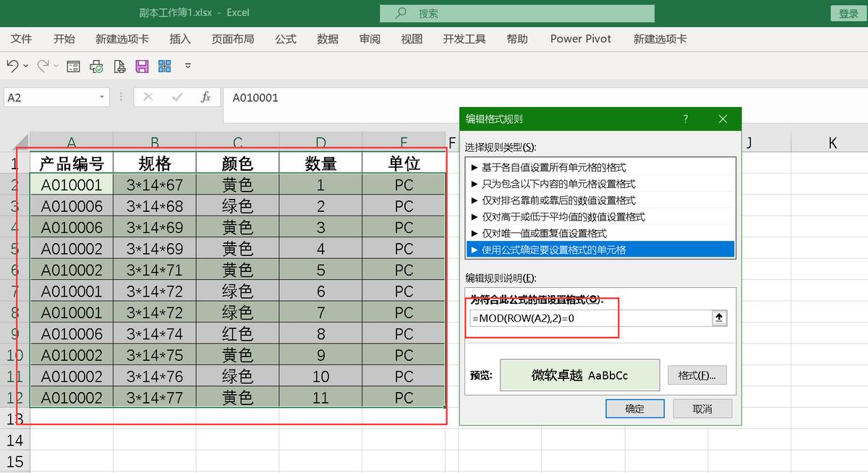Open the Redo history dropdown arrow
The image size is (868, 473).
56,66
